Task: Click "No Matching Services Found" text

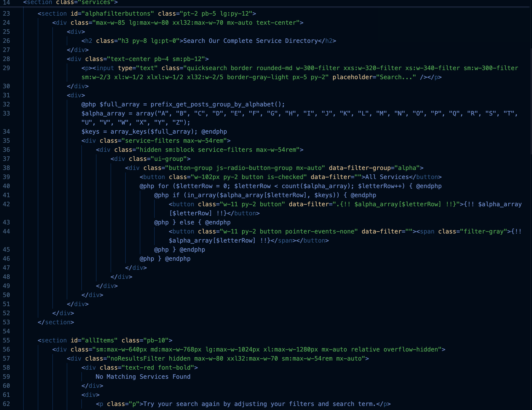Action: point(143,377)
